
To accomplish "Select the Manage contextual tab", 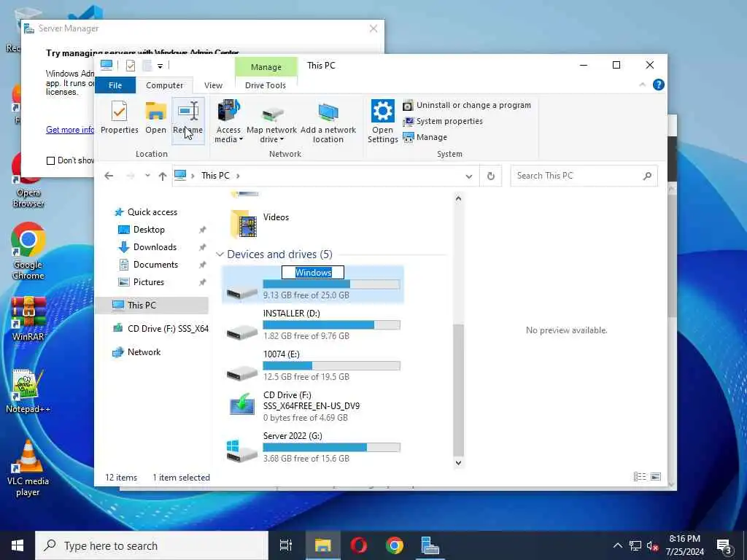I will point(266,67).
